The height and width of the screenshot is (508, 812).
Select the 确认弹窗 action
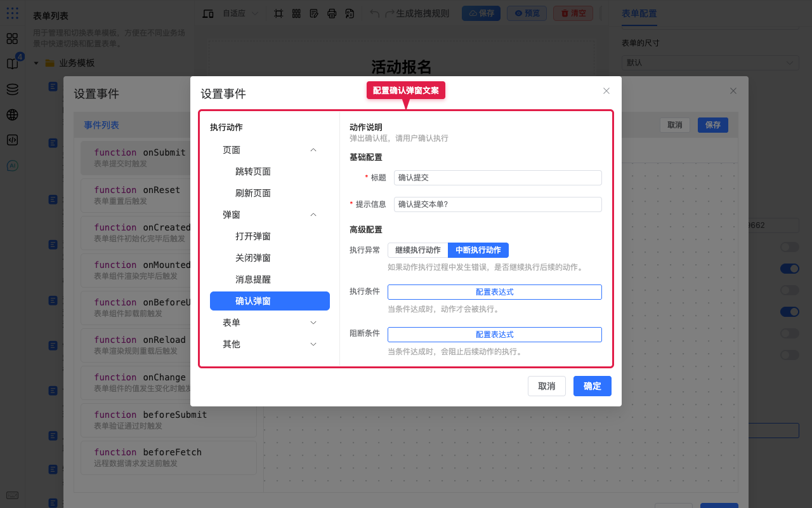tap(270, 301)
